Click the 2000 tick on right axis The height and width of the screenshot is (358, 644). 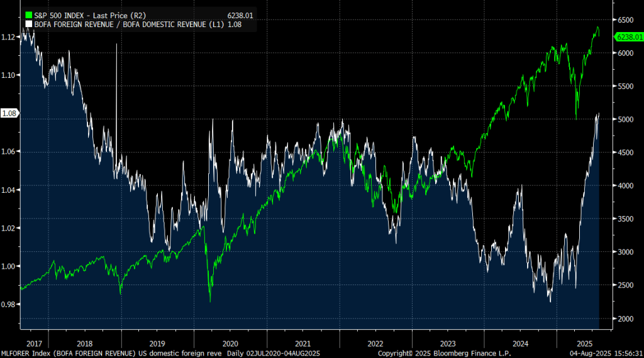click(x=626, y=318)
